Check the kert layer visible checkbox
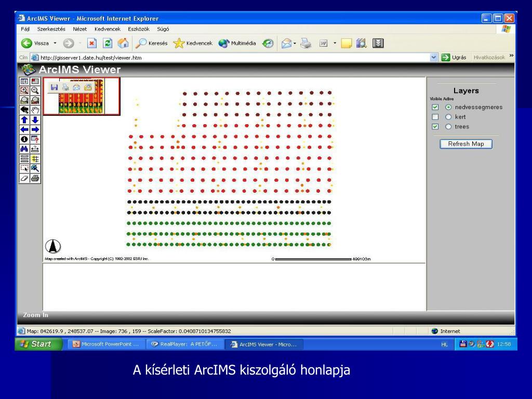Image resolution: width=532 pixels, height=399 pixels. click(435, 117)
